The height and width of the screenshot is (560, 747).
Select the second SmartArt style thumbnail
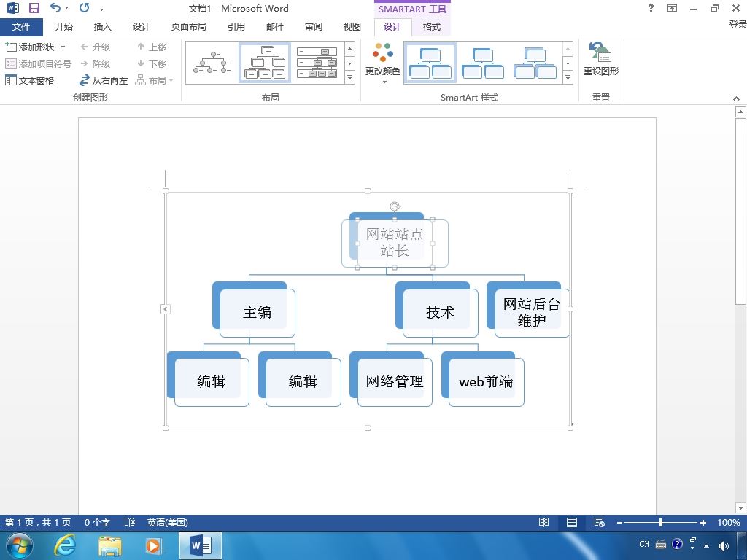[483, 63]
